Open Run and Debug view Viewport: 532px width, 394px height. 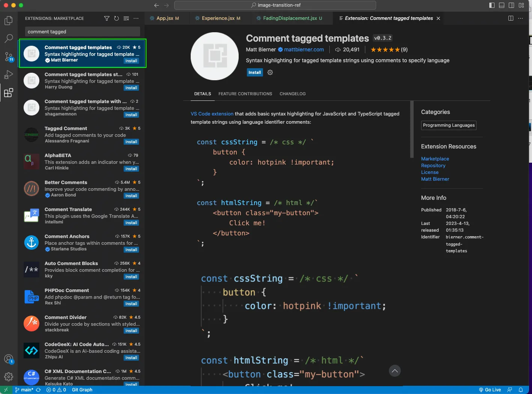pyautogui.click(x=9, y=75)
